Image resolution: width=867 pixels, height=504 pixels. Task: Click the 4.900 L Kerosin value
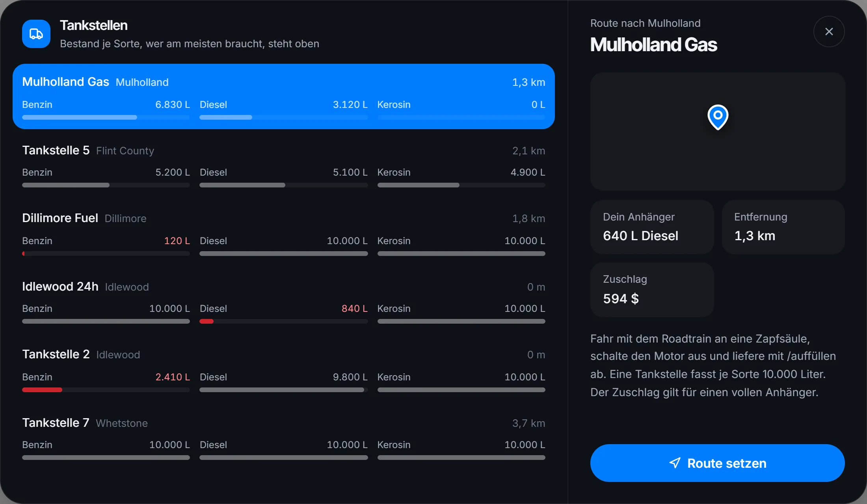coord(528,172)
